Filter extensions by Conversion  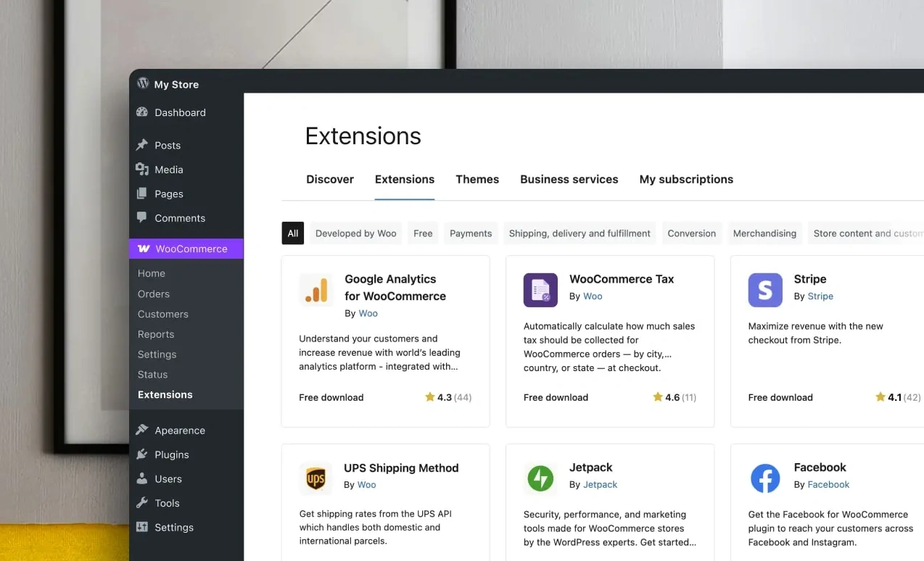click(x=692, y=233)
